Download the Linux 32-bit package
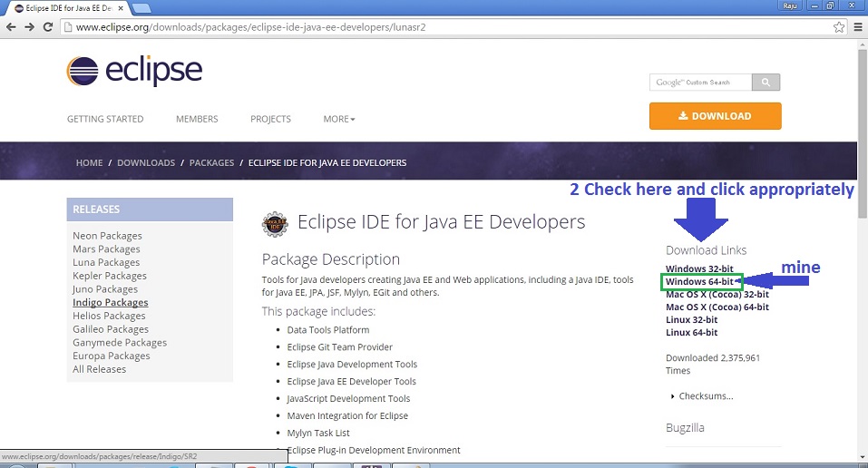 691,319
